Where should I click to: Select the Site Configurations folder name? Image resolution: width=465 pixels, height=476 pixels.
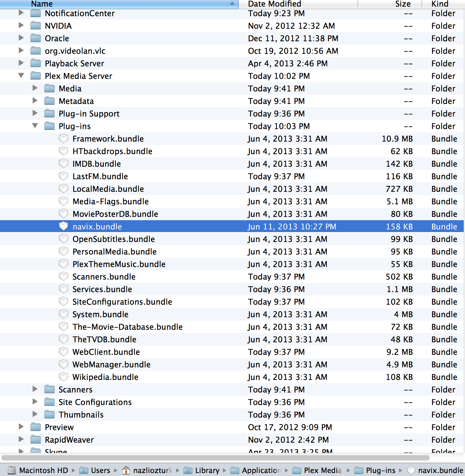click(x=95, y=402)
